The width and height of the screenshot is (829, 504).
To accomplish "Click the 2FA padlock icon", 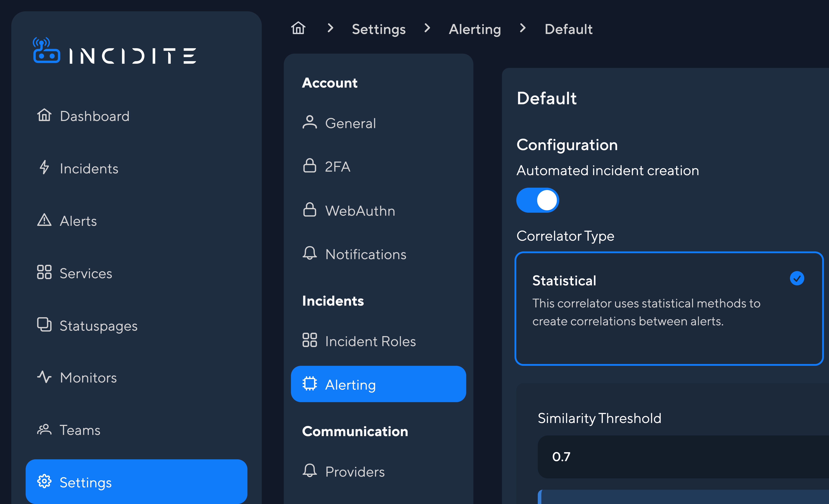I will click(310, 166).
